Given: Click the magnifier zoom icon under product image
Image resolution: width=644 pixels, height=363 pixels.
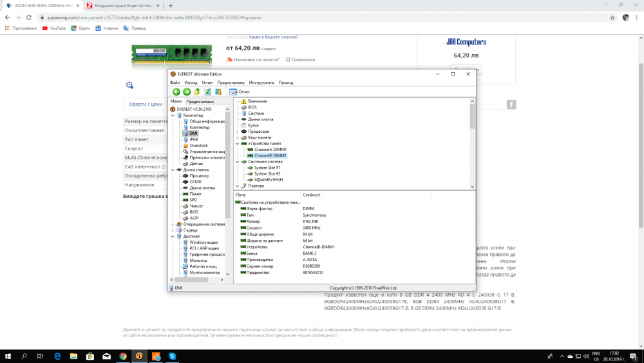Looking at the screenshot, I should [x=130, y=85].
